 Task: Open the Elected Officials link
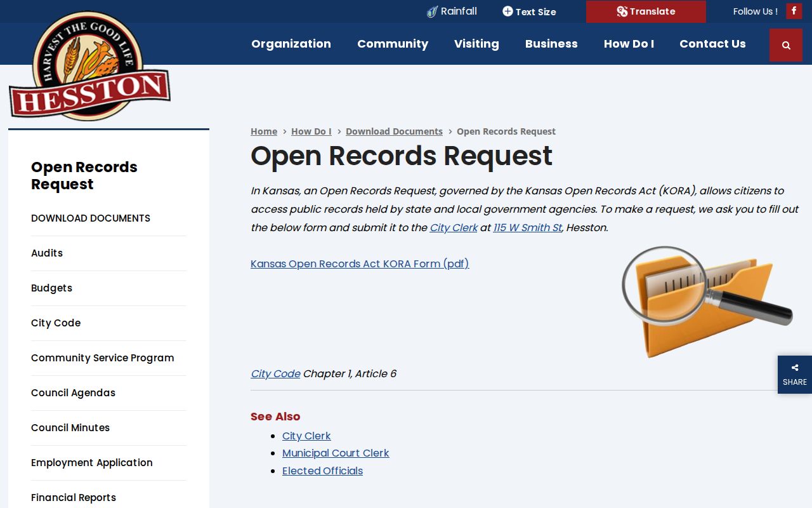coord(322,471)
